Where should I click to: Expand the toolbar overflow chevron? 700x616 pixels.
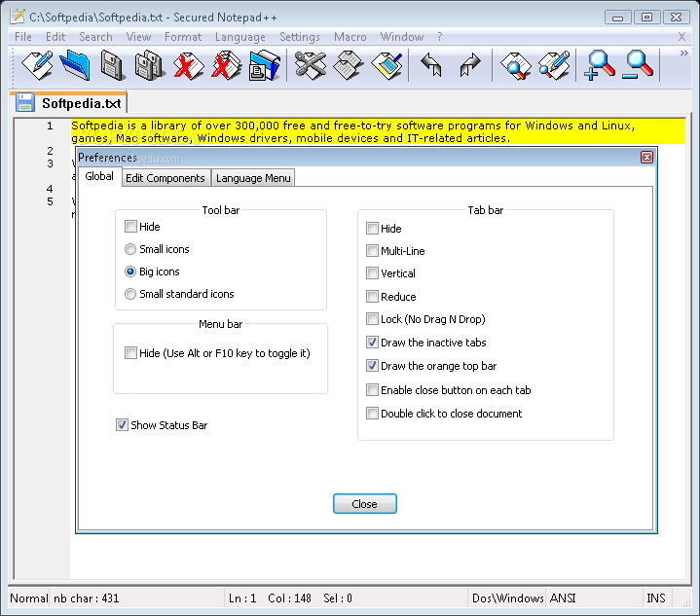pyautogui.click(x=683, y=54)
